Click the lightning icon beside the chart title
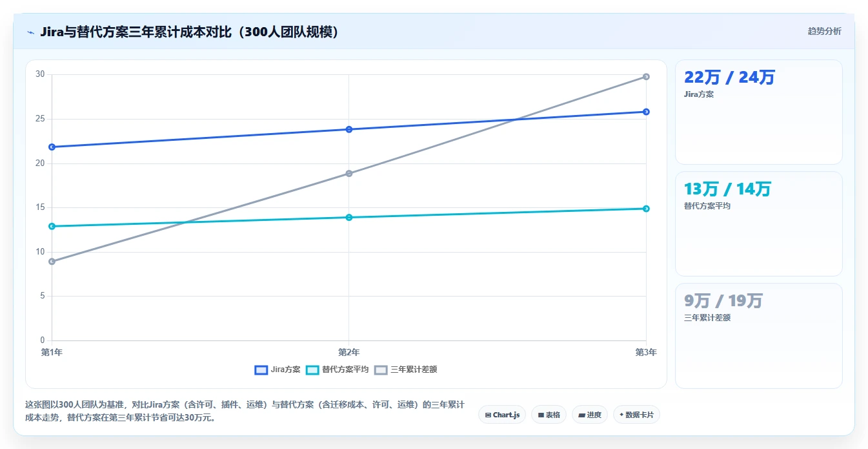Viewport: 868px width, 449px height. pos(30,32)
